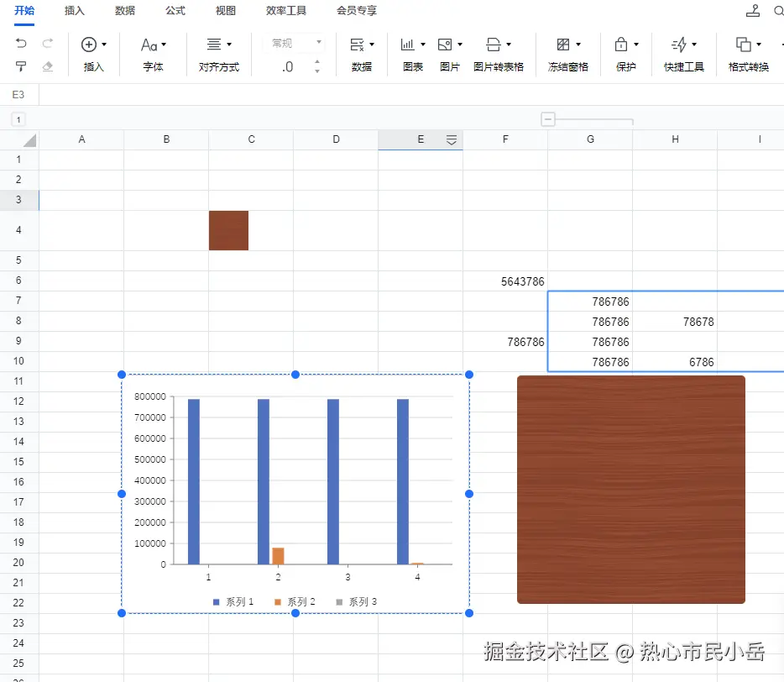Image resolution: width=784 pixels, height=682 pixels.
Task: Select cell F9 with 786786
Action: tap(505, 342)
